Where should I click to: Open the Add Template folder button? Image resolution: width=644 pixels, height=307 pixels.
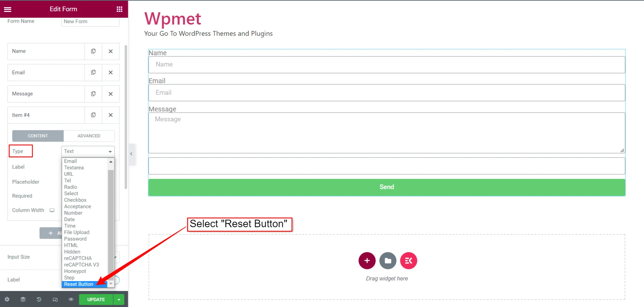coord(388,261)
